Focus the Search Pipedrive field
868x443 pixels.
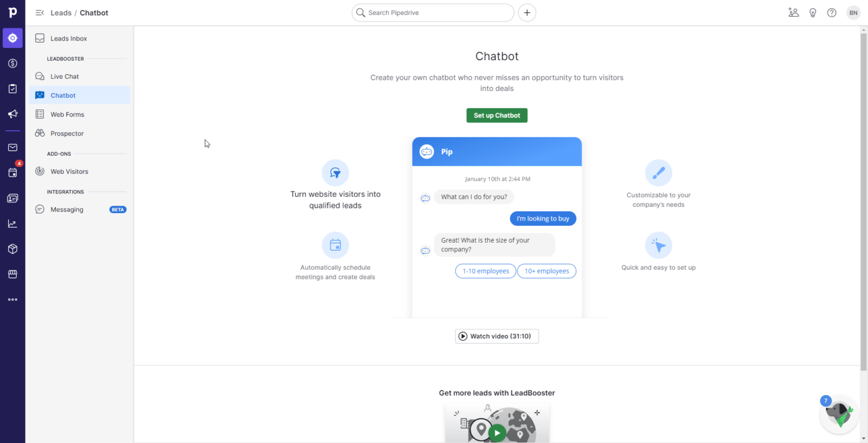tap(433, 13)
